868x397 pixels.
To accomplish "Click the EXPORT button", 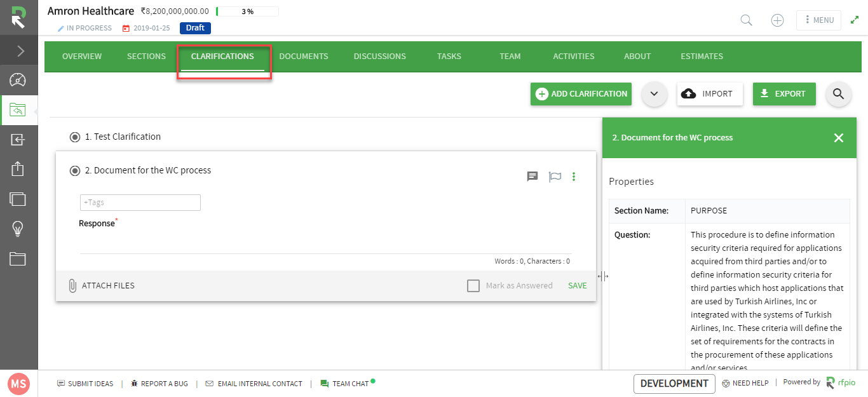I will 784,94.
